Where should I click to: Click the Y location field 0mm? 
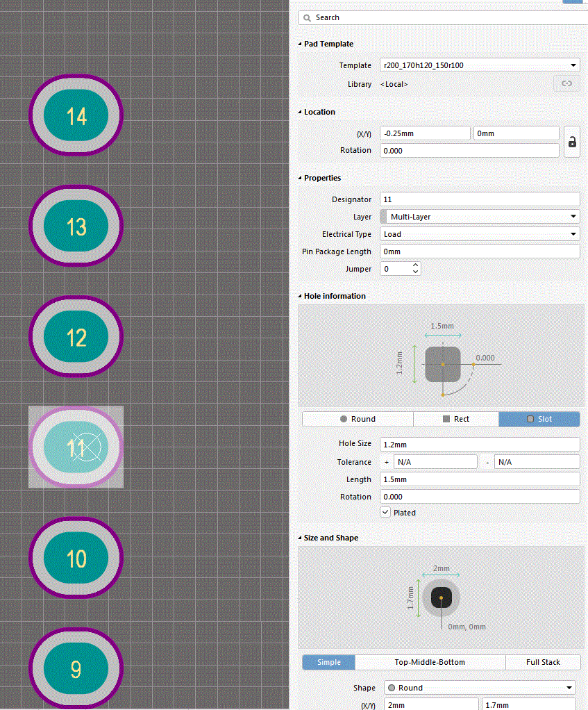coord(516,133)
